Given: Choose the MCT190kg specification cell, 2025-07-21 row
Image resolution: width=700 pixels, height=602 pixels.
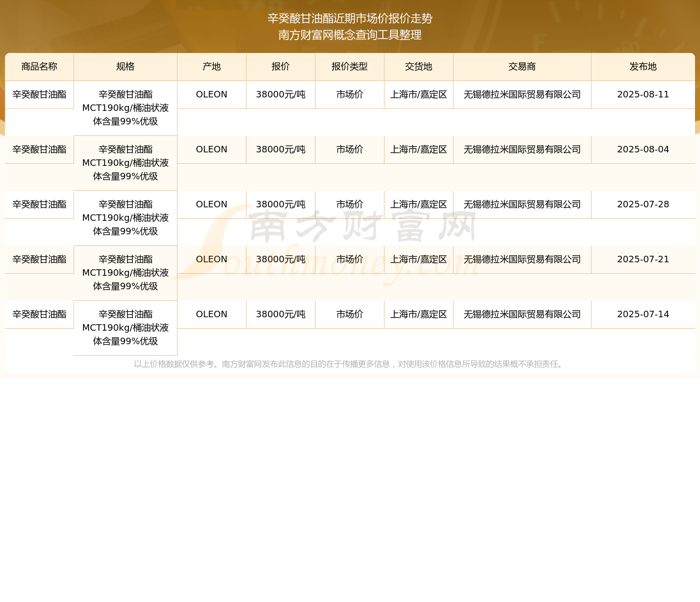Looking at the screenshot, I should point(125,273).
